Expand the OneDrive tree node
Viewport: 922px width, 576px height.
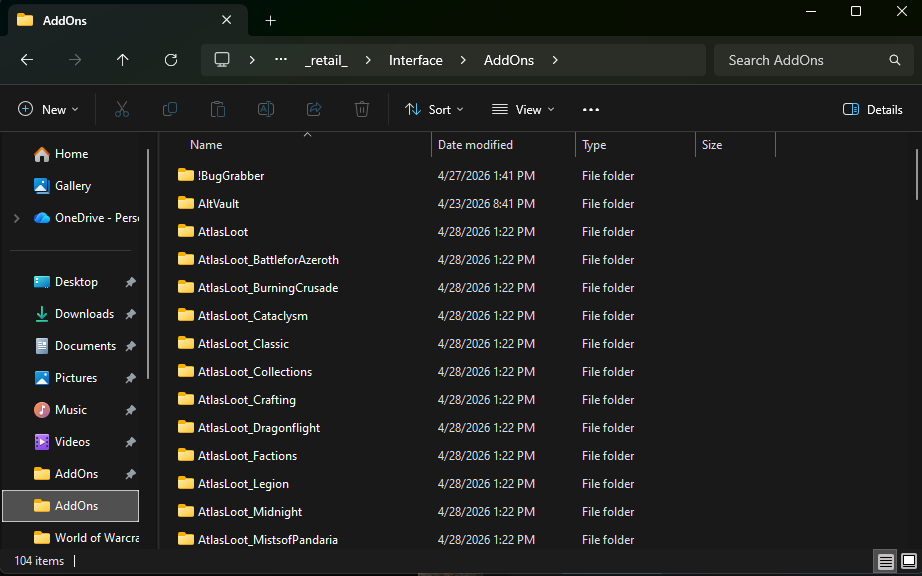(x=16, y=218)
